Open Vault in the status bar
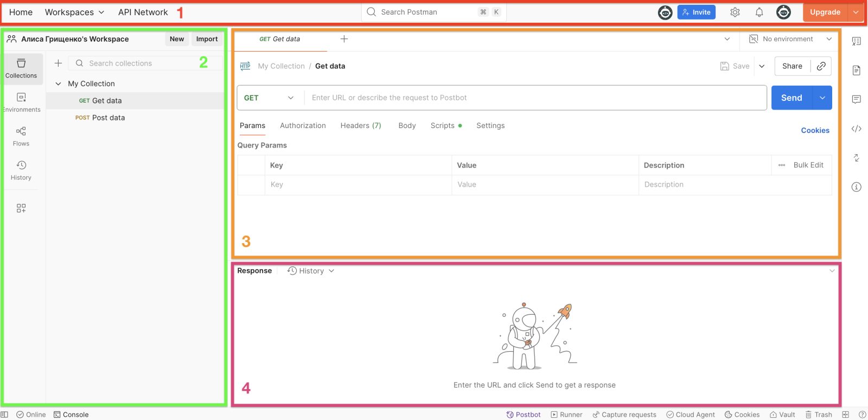 (x=782, y=415)
